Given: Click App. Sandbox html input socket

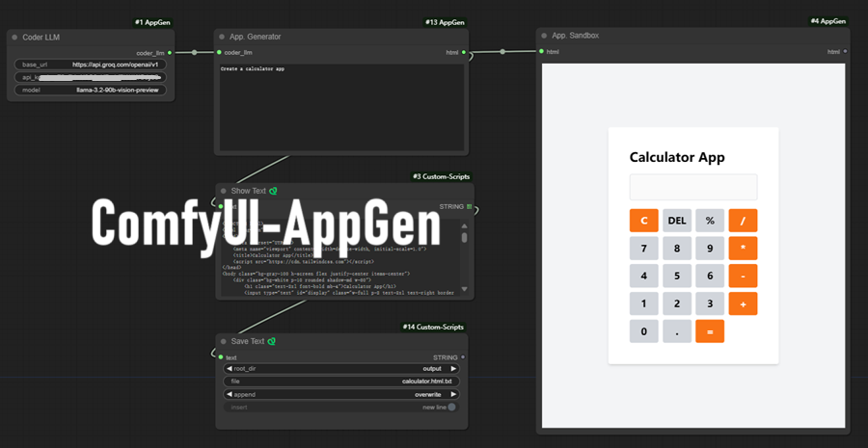Looking at the screenshot, I should (541, 51).
